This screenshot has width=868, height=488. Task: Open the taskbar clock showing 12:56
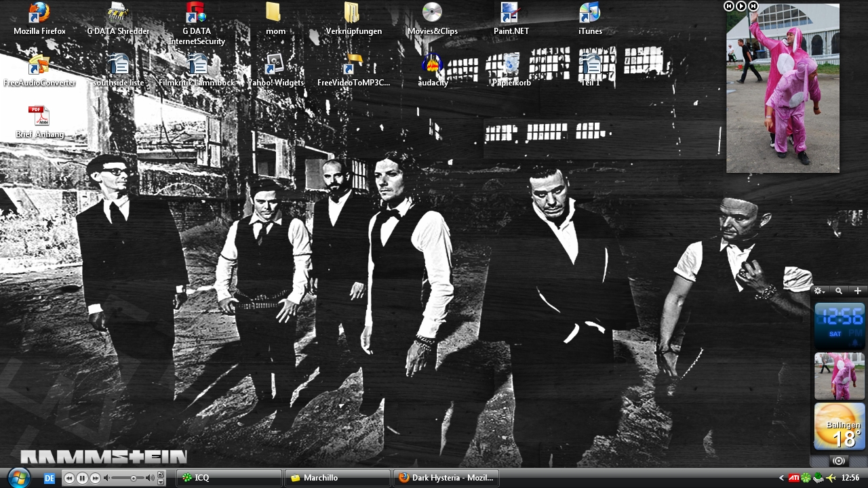[x=850, y=478]
